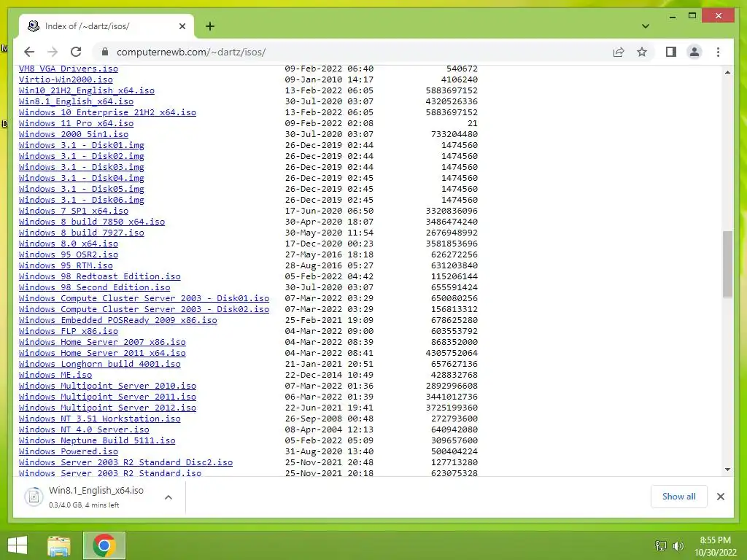The width and height of the screenshot is (747, 560).
Task: Click Windows_Server_2003_R2_Standard_Disc2.iso
Action: tap(126, 463)
